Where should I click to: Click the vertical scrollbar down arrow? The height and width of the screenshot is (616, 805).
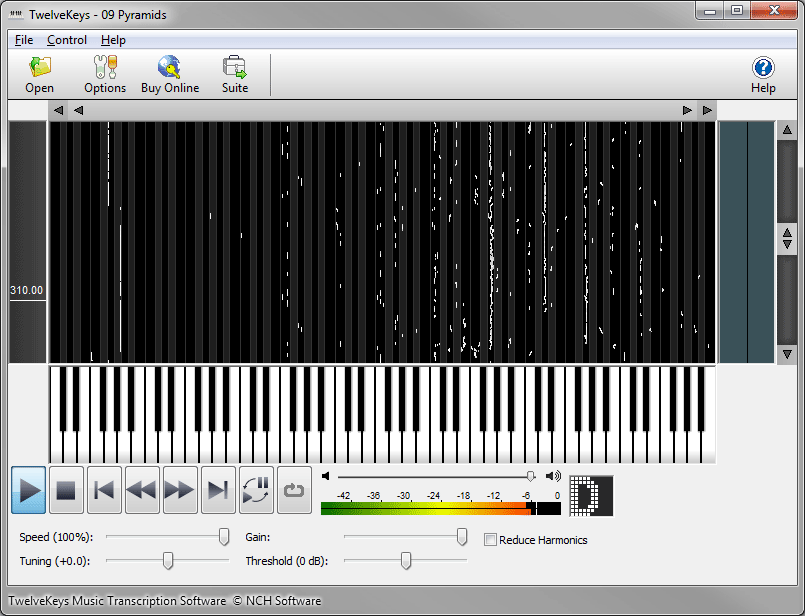tap(787, 354)
